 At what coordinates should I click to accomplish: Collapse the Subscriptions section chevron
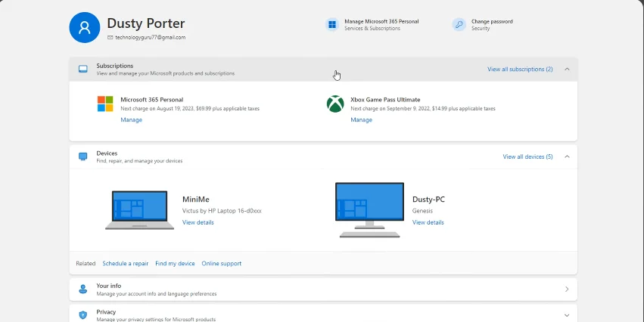click(567, 70)
